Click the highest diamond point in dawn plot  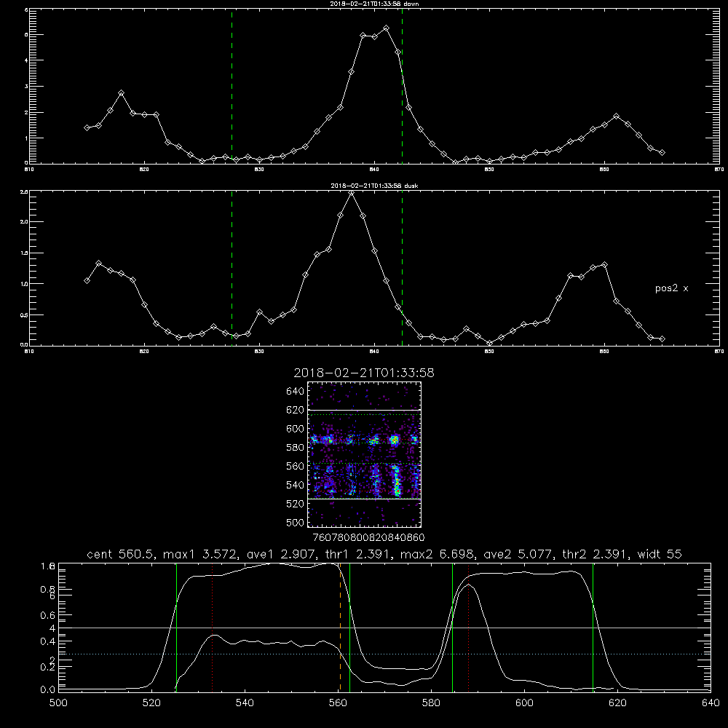[x=386, y=28]
